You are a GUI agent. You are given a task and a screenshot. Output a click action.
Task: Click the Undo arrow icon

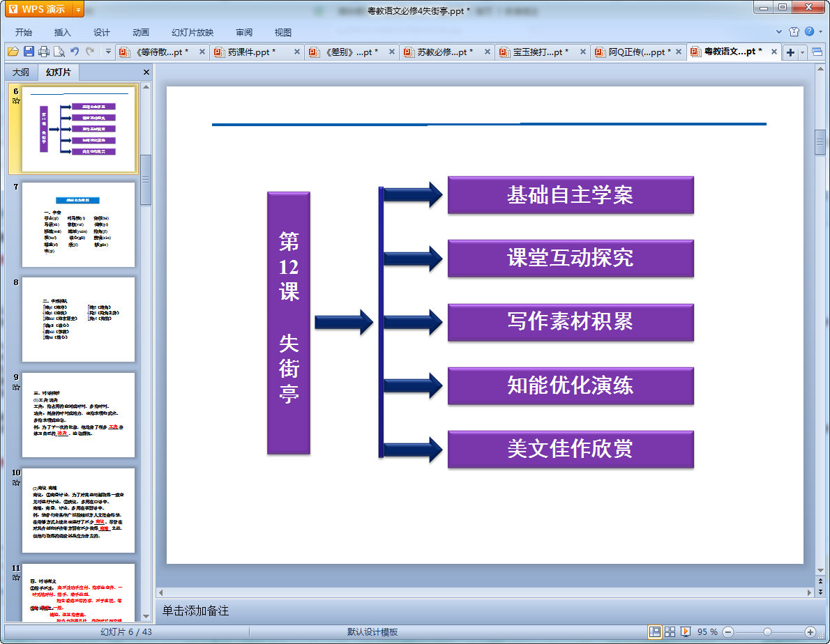[x=75, y=52]
